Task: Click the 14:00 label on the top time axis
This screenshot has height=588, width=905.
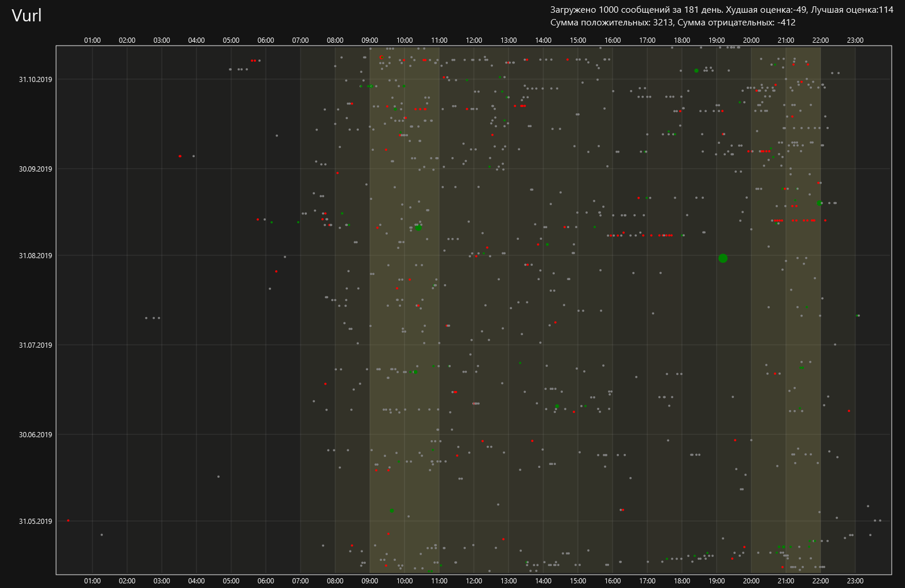Action: [543, 40]
